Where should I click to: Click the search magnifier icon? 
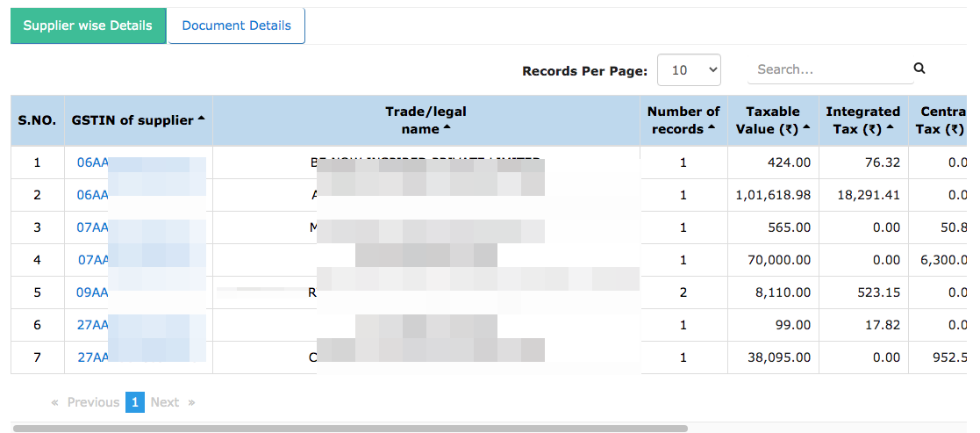click(919, 69)
